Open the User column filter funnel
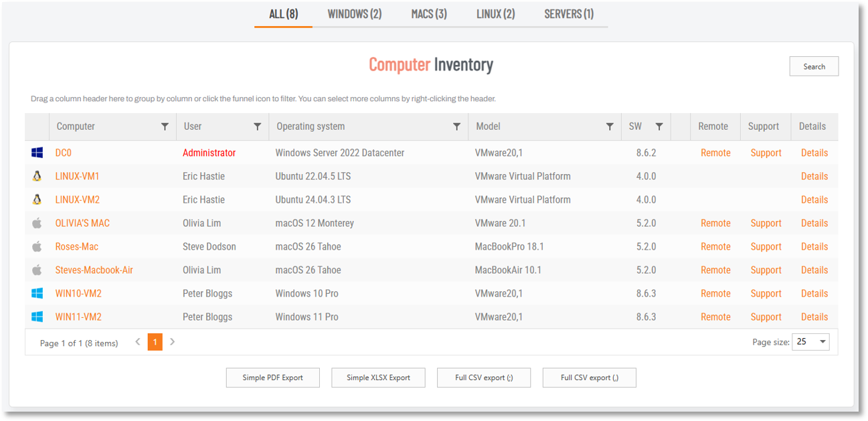This screenshot has width=868, height=421. (257, 127)
